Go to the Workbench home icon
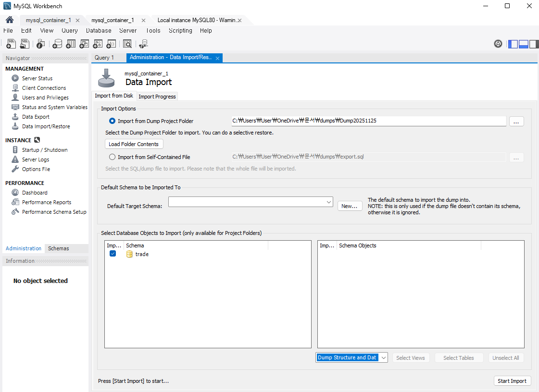This screenshot has height=392, width=539. click(x=10, y=20)
